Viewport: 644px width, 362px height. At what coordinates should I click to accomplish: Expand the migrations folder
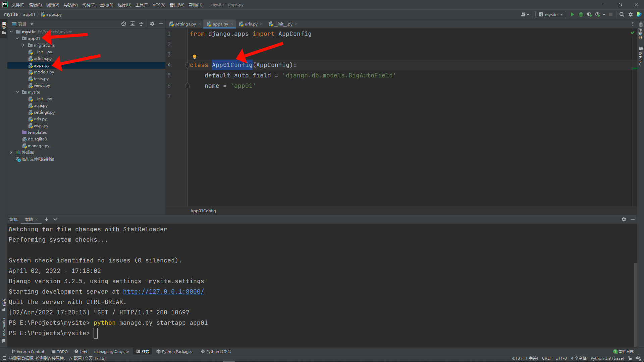point(23,45)
